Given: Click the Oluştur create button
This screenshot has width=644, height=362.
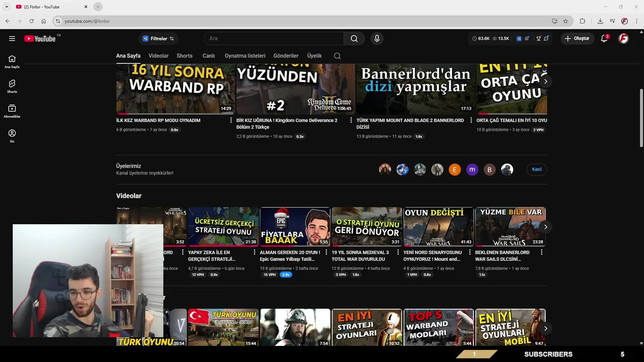Looking at the screenshot, I should 578,39.
